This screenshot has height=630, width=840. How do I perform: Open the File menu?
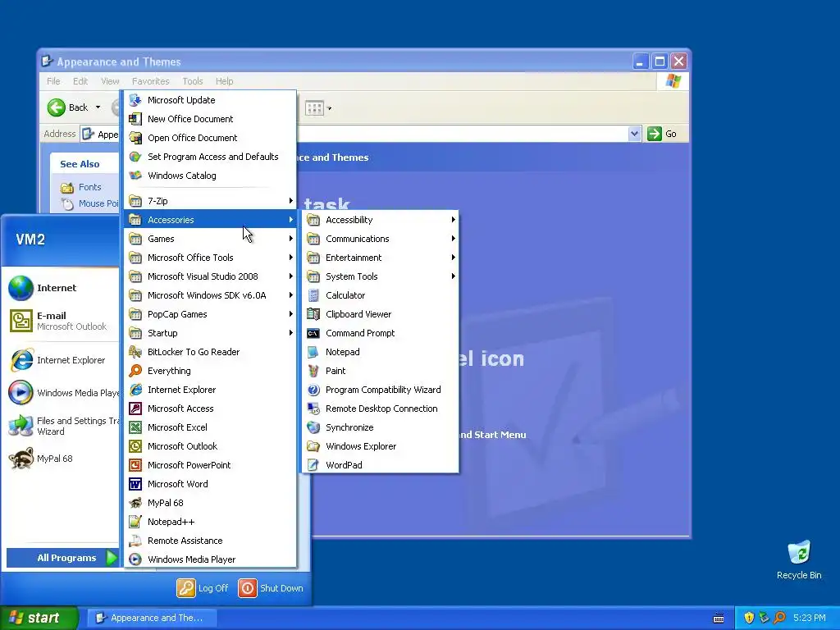pyautogui.click(x=53, y=81)
